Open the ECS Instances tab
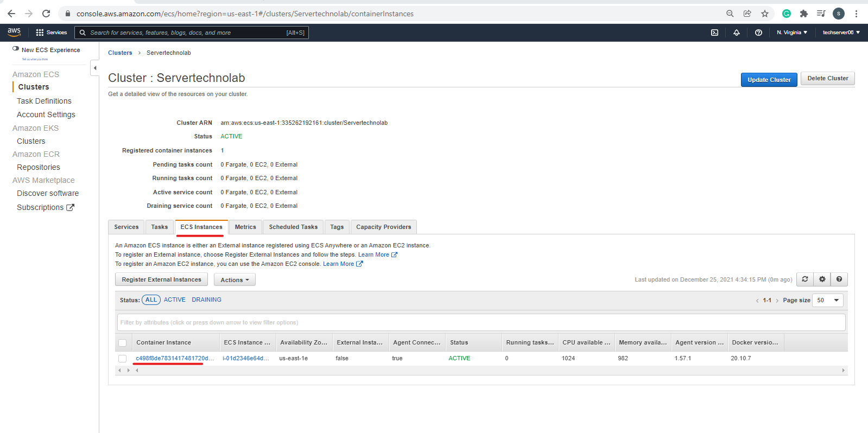The height and width of the screenshot is (433, 868). click(201, 227)
